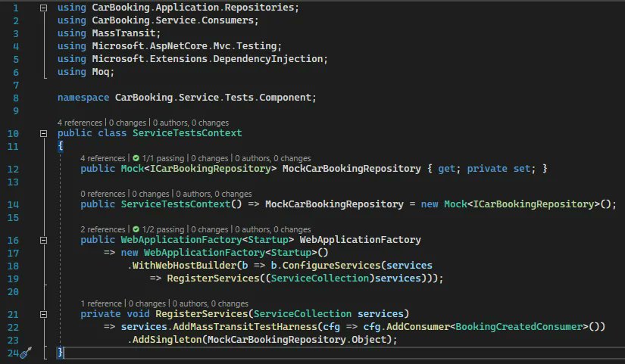
Task: Open '0 references' CodeLens above the constructor
Action: click(103, 194)
